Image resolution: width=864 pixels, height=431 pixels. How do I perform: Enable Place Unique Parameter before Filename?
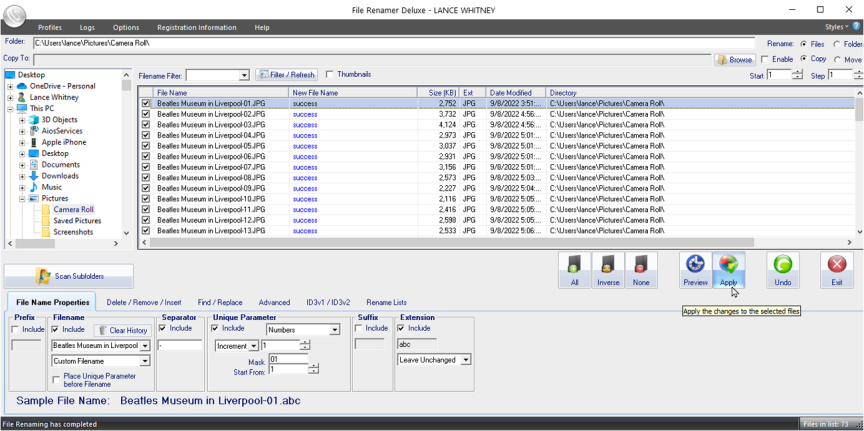tap(56, 380)
